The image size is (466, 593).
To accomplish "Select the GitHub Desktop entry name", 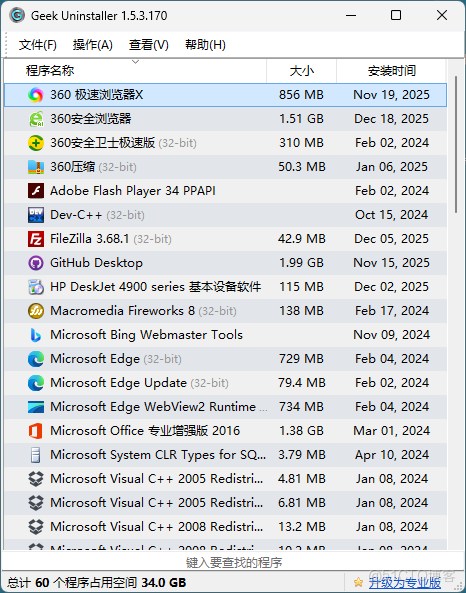I will click(96, 263).
